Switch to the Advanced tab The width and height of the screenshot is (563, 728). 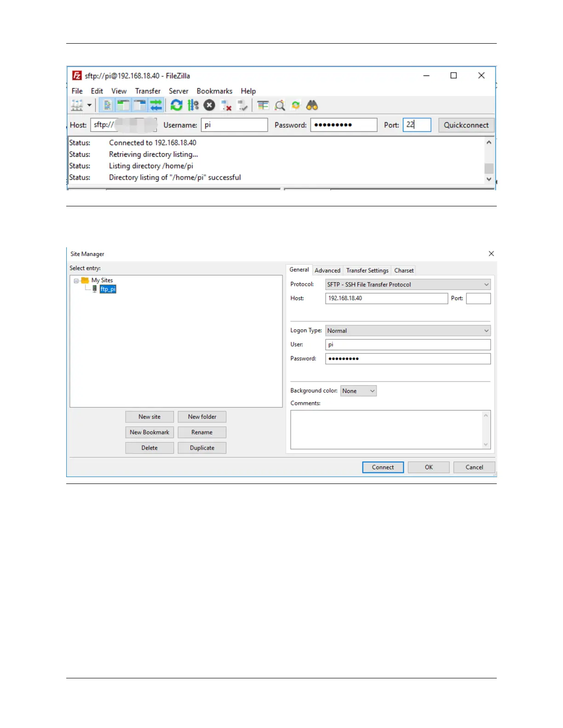tap(327, 271)
